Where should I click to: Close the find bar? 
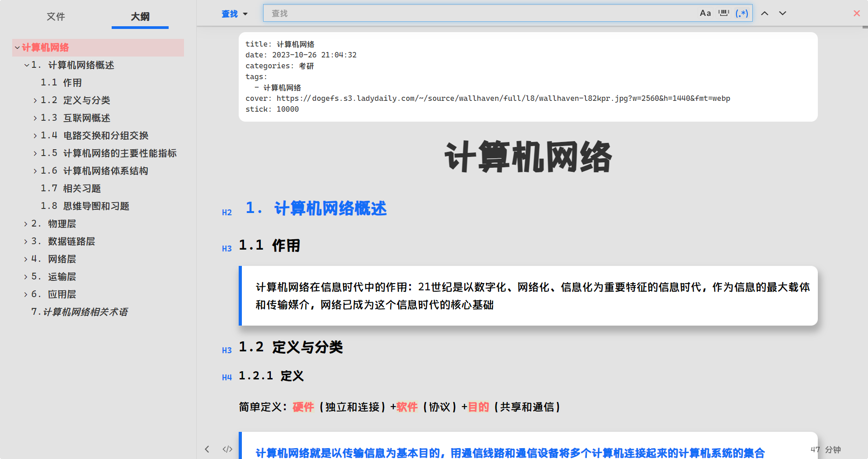[857, 13]
